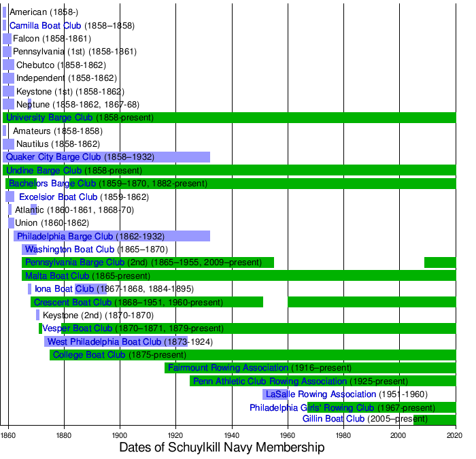Click the College Boat Club link
Viewport: 476px width, 459px height.
click(x=88, y=354)
